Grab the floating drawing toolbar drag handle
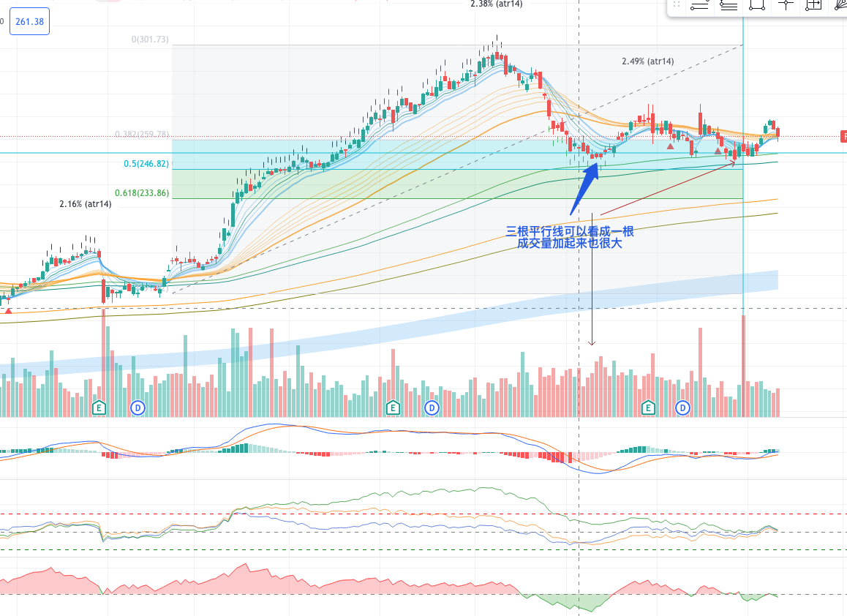This screenshot has width=847, height=616. (677, 6)
